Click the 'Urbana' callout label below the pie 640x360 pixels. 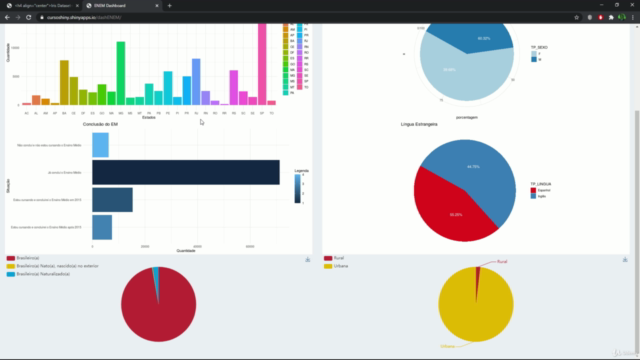(447, 346)
